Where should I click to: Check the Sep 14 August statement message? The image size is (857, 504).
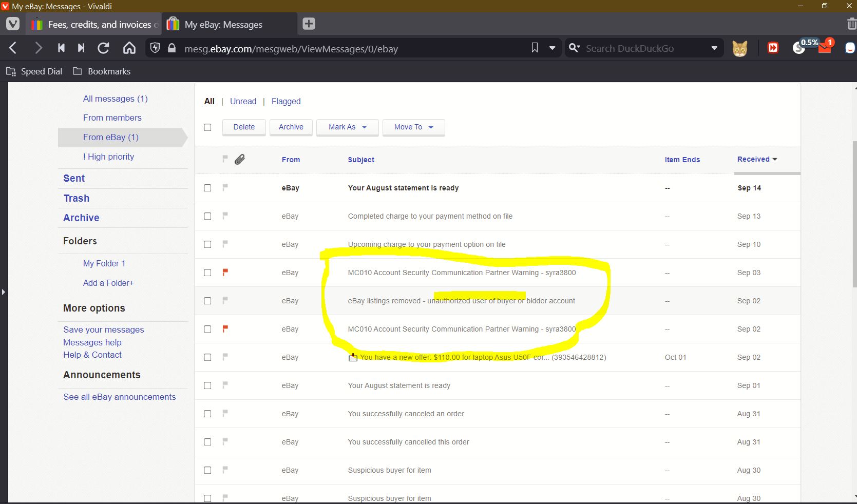[x=207, y=188]
